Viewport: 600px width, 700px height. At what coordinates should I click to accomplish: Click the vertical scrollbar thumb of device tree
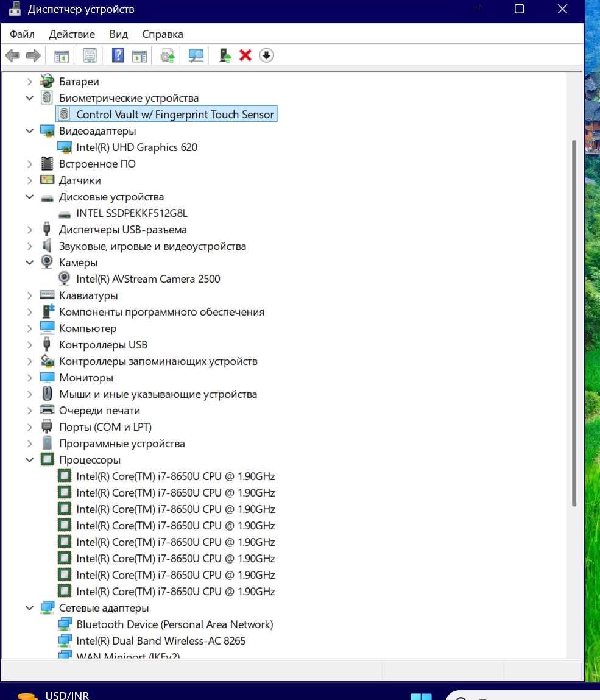(x=574, y=323)
